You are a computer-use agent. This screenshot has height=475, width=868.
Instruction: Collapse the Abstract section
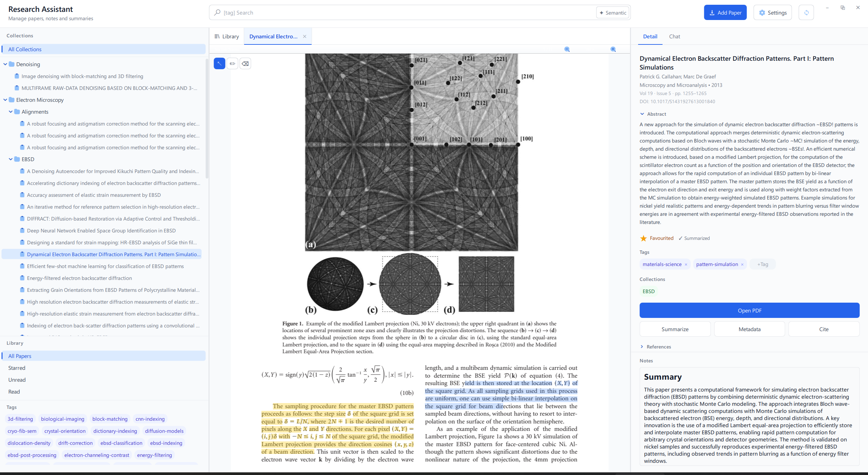pyautogui.click(x=642, y=114)
